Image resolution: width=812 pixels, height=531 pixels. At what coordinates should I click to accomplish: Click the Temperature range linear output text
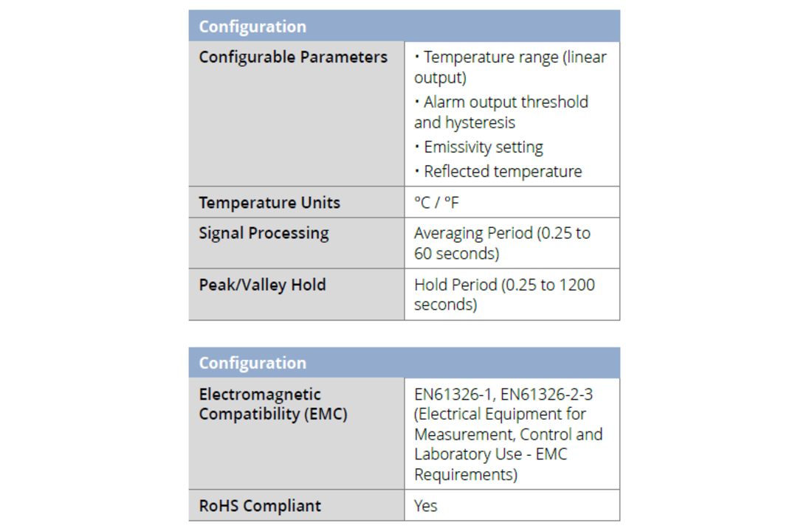(x=510, y=67)
